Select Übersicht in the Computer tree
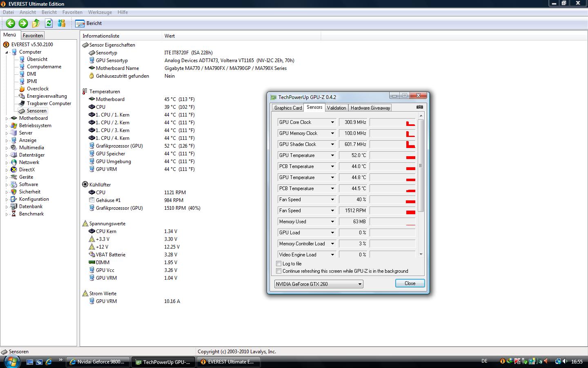588x368 pixels. point(37,59)
